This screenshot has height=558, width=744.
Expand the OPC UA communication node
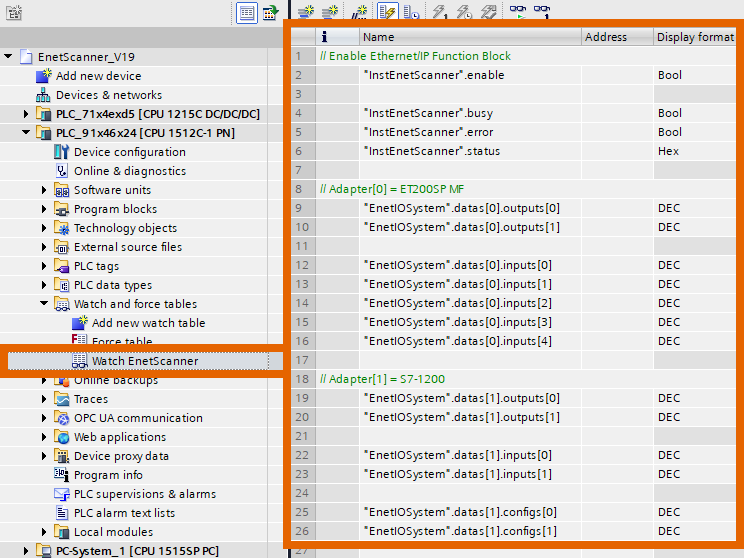(x=44, y=418)
